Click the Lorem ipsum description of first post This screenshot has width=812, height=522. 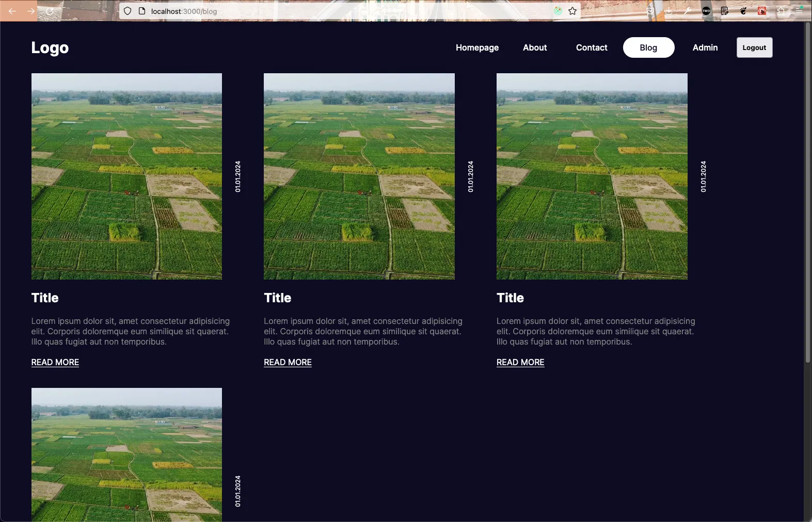(131, 331)
